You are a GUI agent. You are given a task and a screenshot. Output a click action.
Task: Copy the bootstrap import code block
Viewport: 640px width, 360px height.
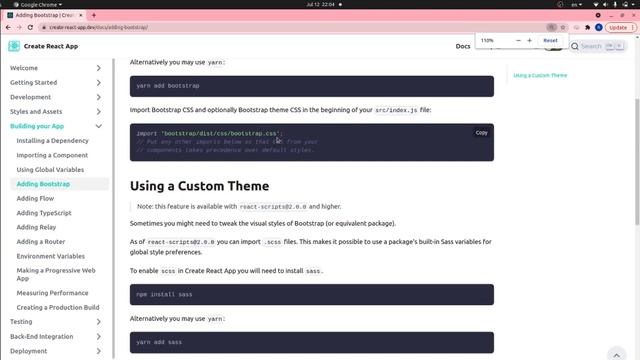[481, 133]
